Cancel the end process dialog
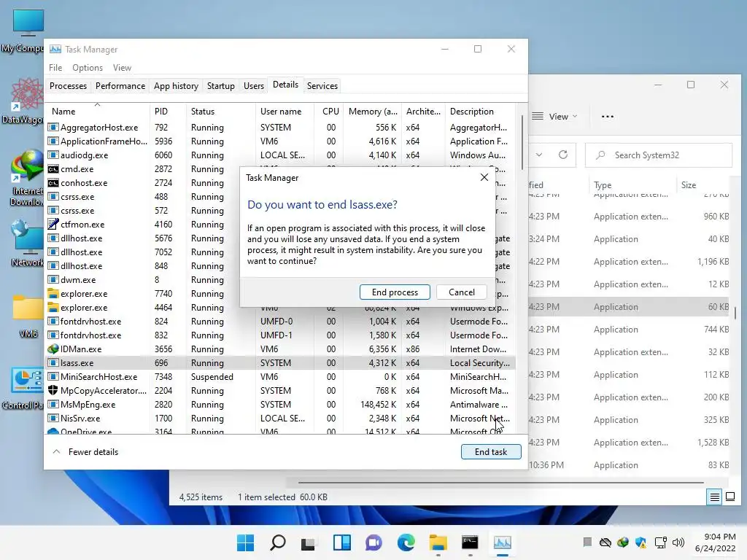Screen dimensions: 747x560 [461, 292]
